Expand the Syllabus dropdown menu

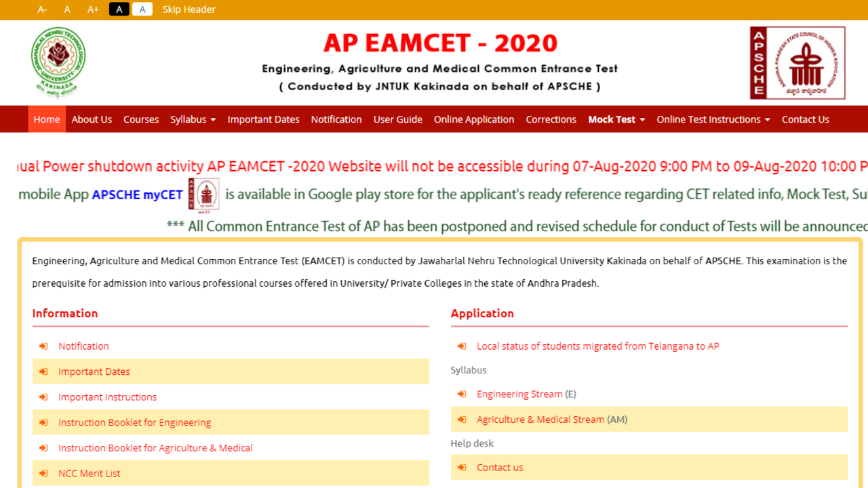point(193,119)
